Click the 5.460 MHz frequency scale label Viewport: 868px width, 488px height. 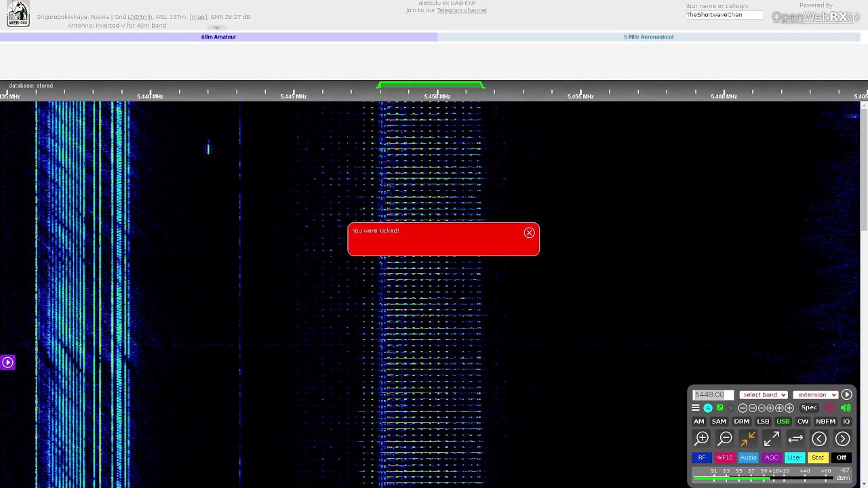[x=724, y=97]
